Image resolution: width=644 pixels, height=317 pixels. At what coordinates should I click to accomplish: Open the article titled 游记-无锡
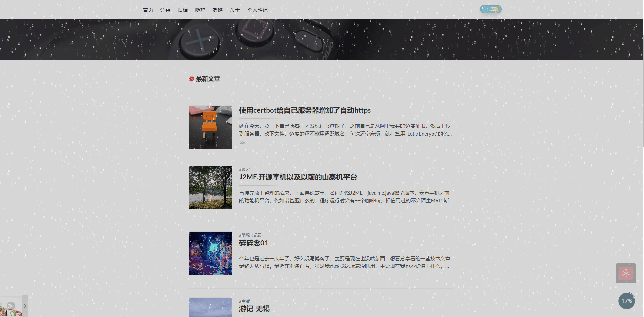(254, 309)
